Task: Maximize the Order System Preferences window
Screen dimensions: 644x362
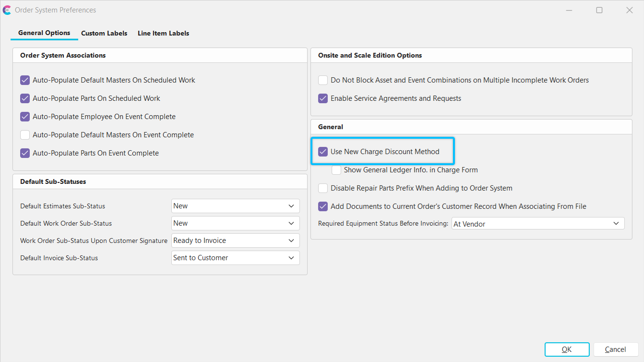Action: 599,10
